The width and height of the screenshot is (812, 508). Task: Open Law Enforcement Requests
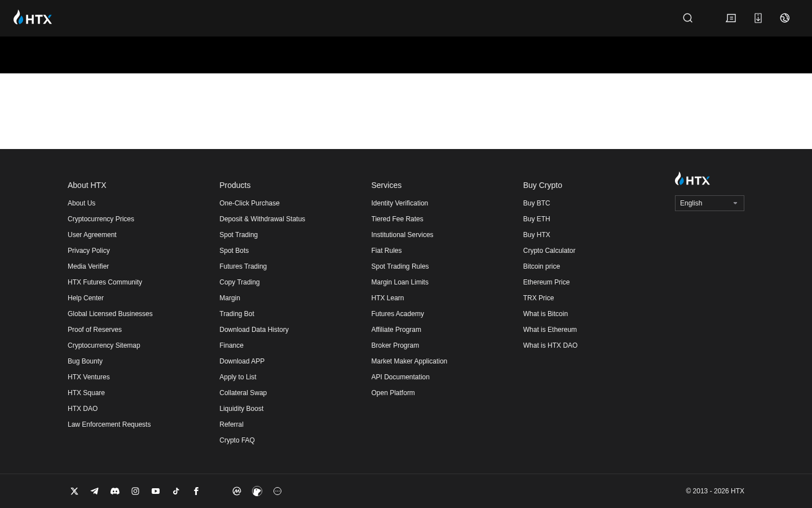click(109, 424)
